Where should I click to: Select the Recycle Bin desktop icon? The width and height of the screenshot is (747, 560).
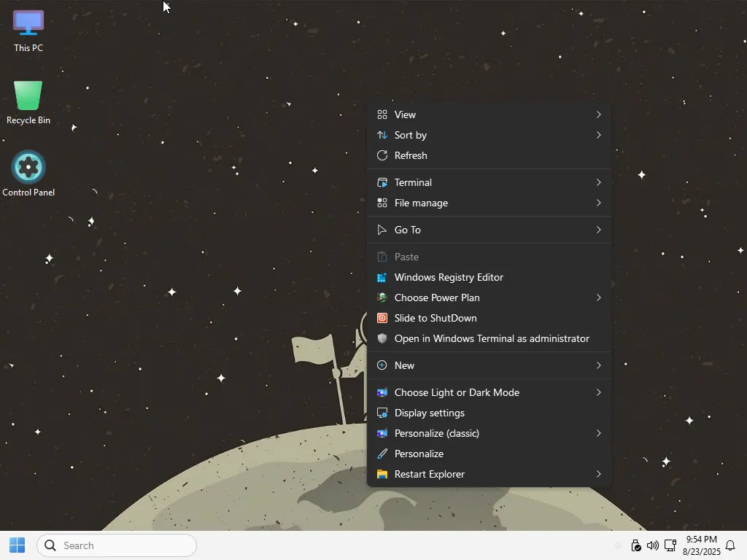28,103
